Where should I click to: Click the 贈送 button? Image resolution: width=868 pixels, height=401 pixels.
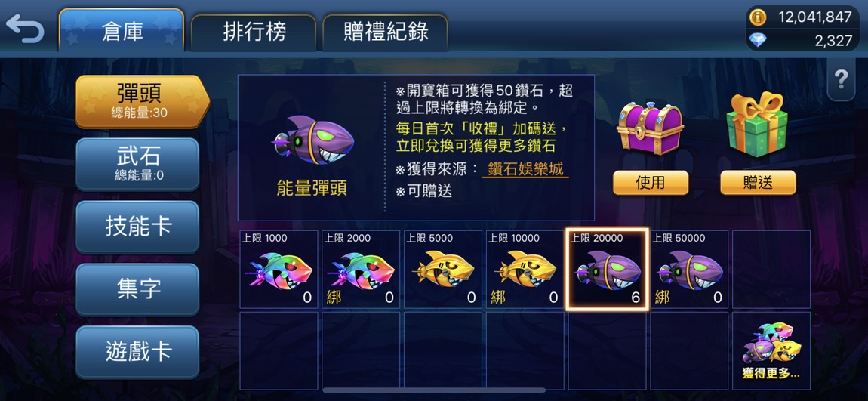coord(758,183)
